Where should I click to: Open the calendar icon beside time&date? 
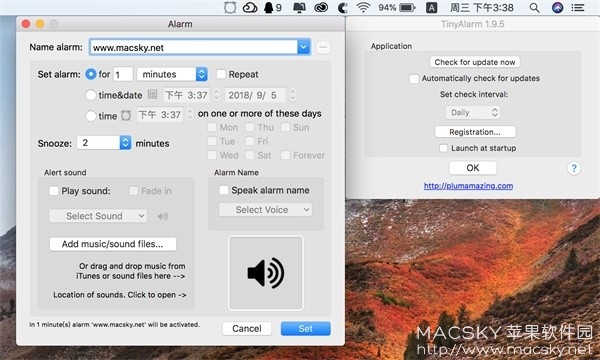coord(152,94)
